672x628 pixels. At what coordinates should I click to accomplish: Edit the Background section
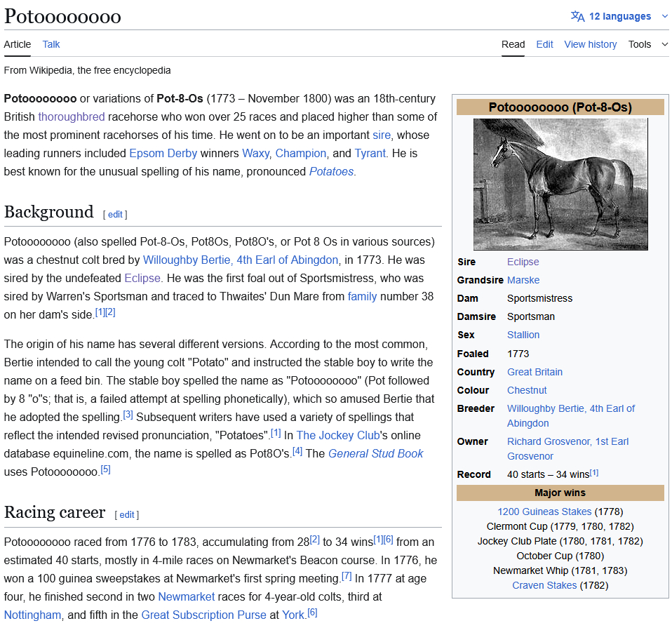[x=115, y=214]
